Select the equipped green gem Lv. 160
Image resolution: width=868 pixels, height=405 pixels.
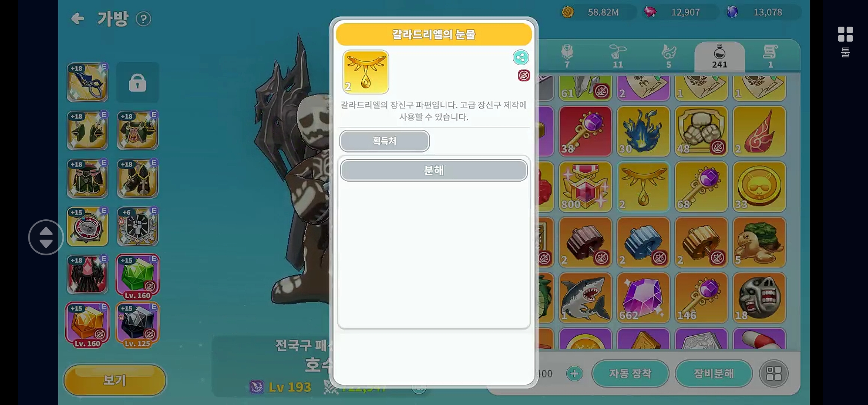[x=138, y=277]
